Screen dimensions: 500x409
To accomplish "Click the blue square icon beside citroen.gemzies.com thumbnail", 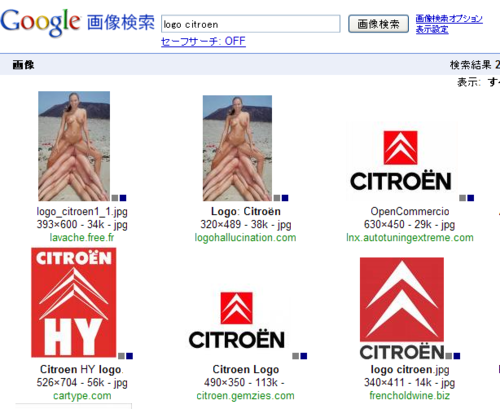I will 304,356.
